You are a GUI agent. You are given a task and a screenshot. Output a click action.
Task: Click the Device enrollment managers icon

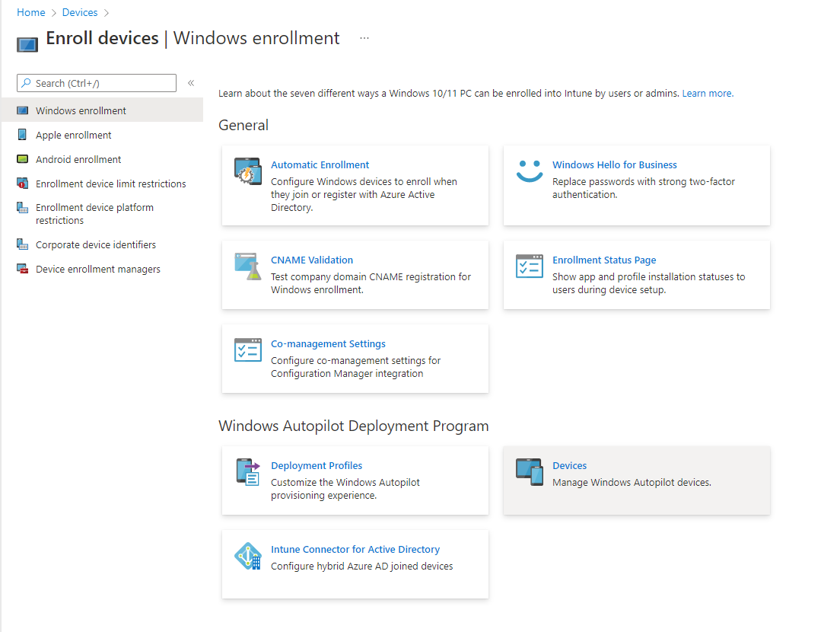[23, 269]
